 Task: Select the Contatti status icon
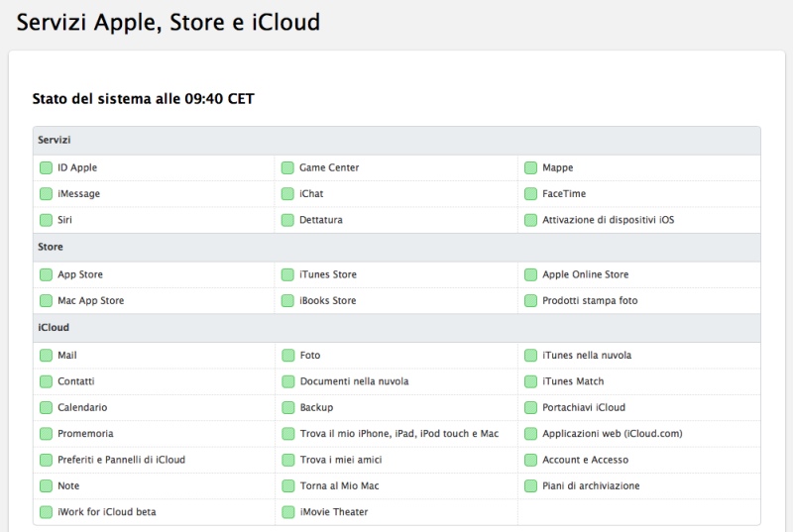click(46, 381)
